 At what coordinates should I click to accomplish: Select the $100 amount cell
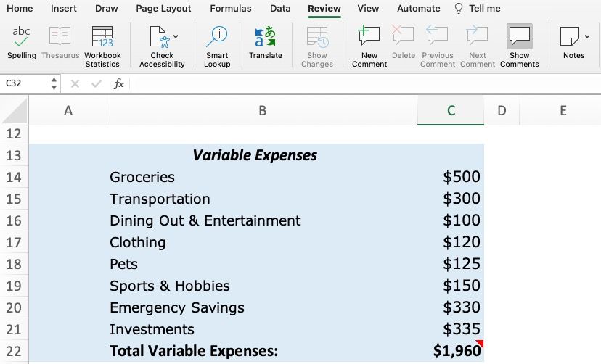click(x=451, y=220)
